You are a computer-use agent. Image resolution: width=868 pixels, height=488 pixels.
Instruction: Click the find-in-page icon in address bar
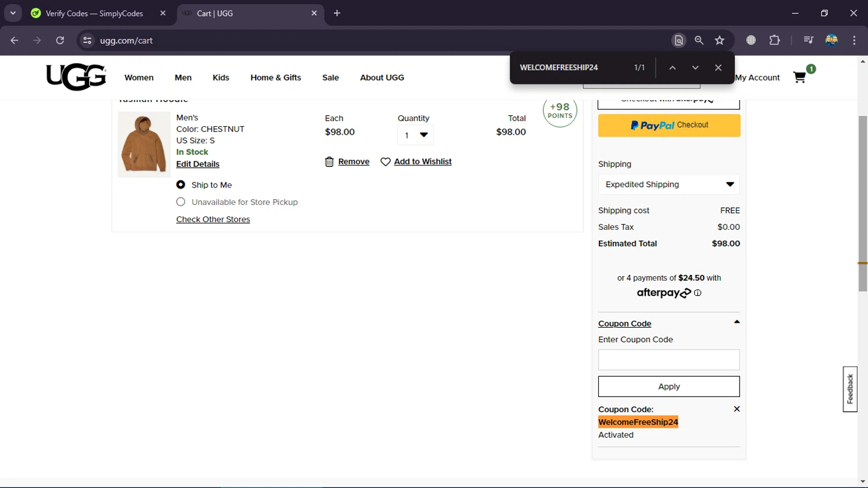pyautogui.click(x=679, y=41)
